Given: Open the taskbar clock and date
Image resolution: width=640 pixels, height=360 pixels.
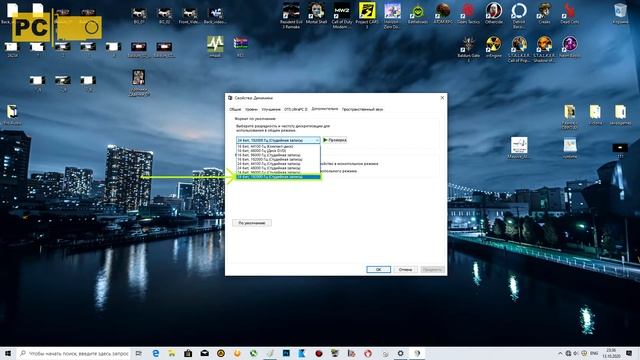Looking at the screenshot, I should 611,353.
